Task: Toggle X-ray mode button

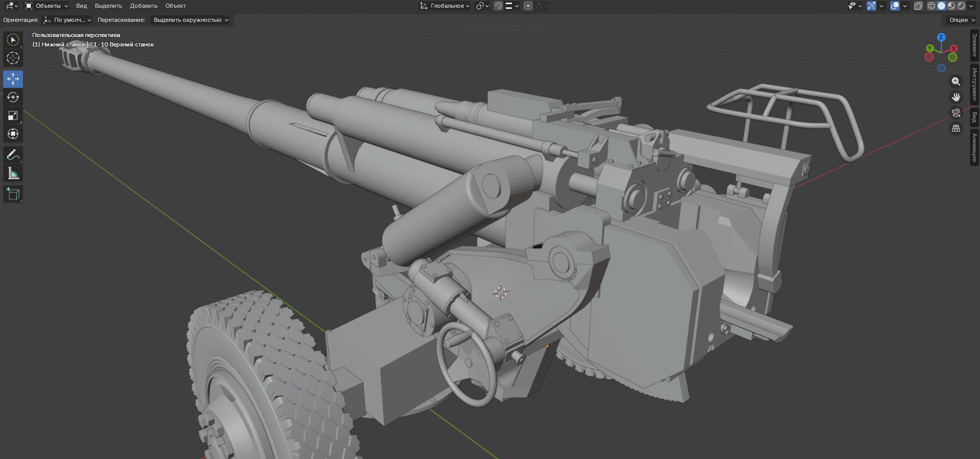Action: [918, 6]
